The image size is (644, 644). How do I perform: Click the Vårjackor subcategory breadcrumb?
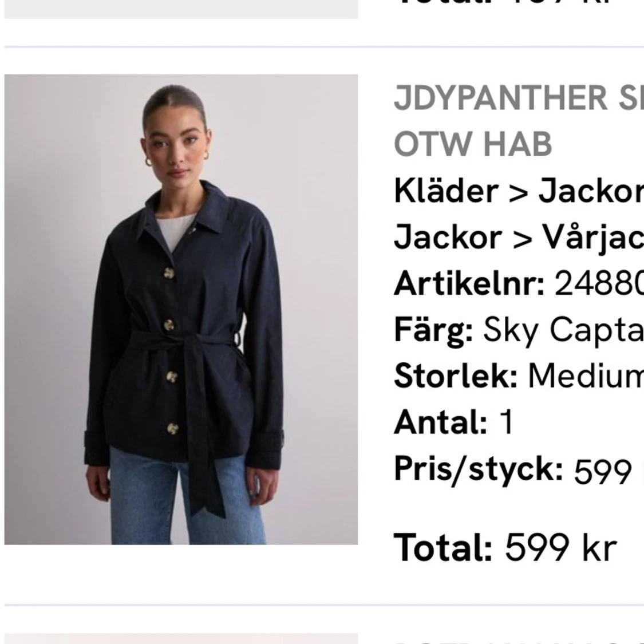[593, 238]
